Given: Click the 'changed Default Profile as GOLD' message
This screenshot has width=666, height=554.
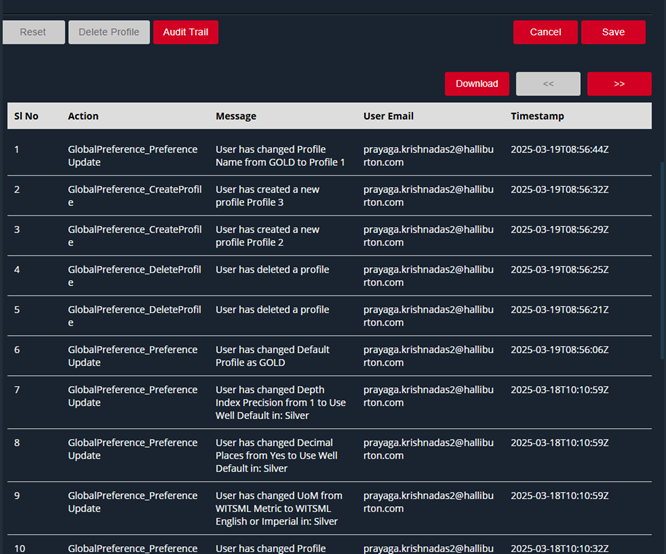Looking at the screenshot, I should [272, 356].
